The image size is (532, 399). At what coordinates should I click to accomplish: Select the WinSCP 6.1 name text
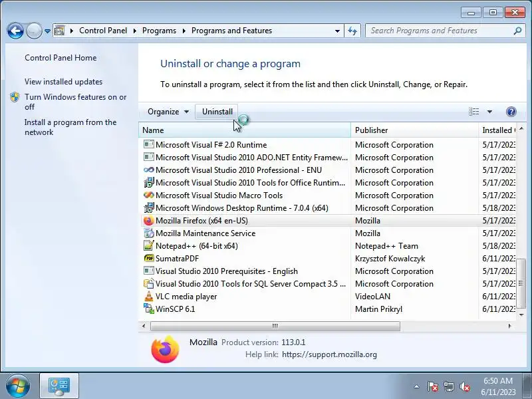coord(175,309)
